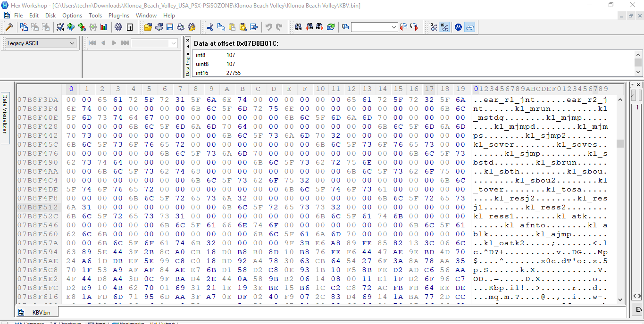Open the disabled structure selector dropdown
The image size is (644, 324).
(x=155, y=43)
